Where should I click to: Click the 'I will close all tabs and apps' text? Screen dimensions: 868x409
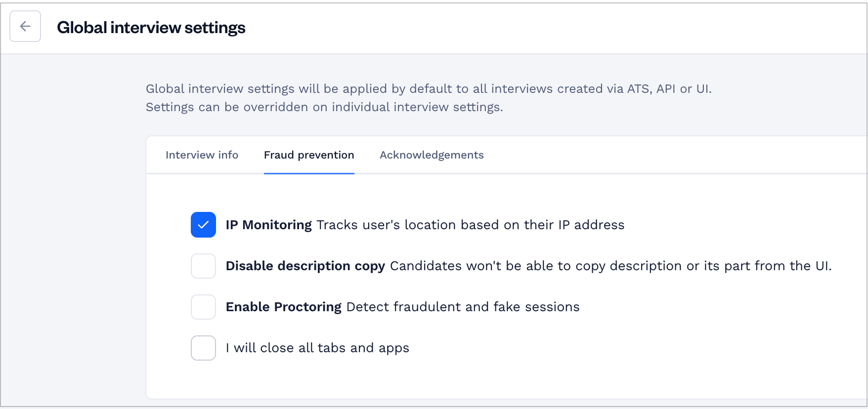[x=317, y=348]
